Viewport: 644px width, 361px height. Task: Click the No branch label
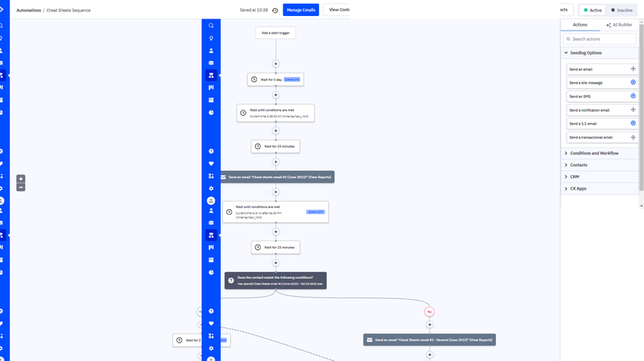click(429, 312)
